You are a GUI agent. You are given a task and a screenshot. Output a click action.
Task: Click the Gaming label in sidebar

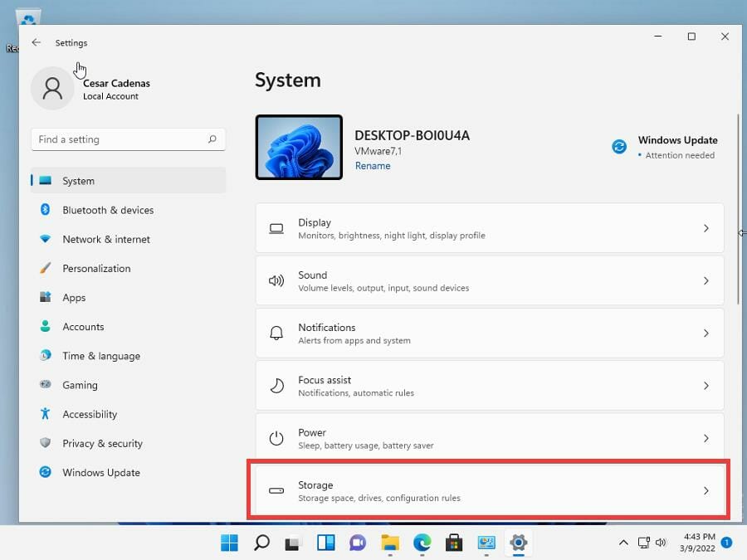tap(80, 385)
